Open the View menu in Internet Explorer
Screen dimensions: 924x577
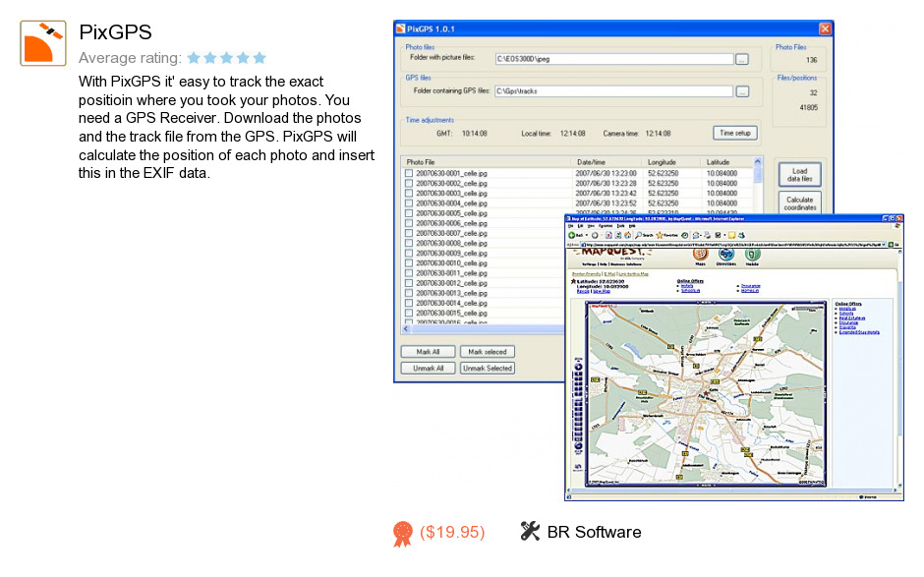point(591,226)
